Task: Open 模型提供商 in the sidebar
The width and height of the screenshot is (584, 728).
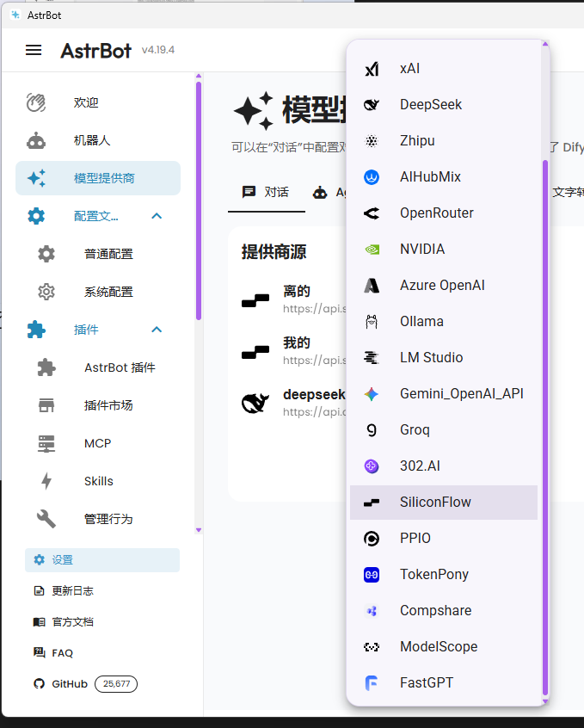Action: point(98,178)
